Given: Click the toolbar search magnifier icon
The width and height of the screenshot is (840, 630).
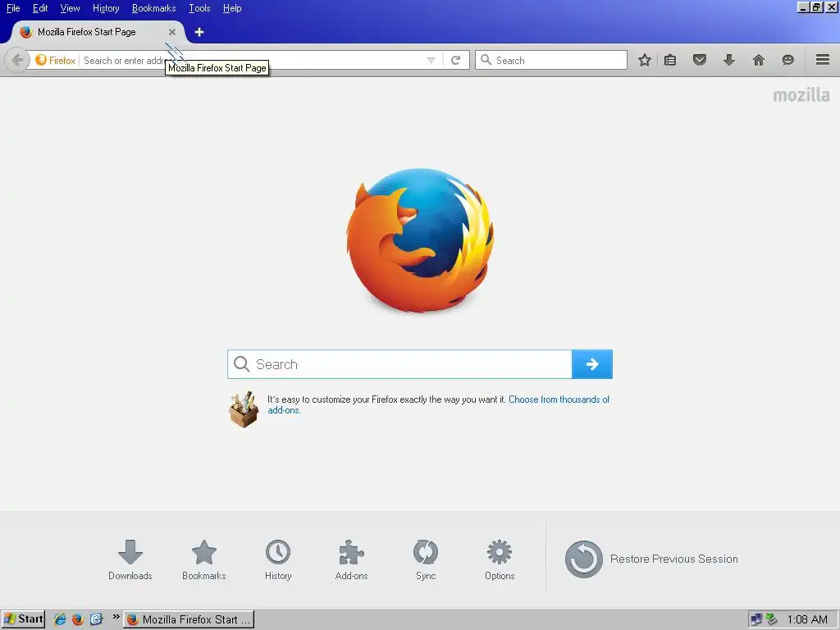Looking at the screenshot, I should (x=486, y=60).
